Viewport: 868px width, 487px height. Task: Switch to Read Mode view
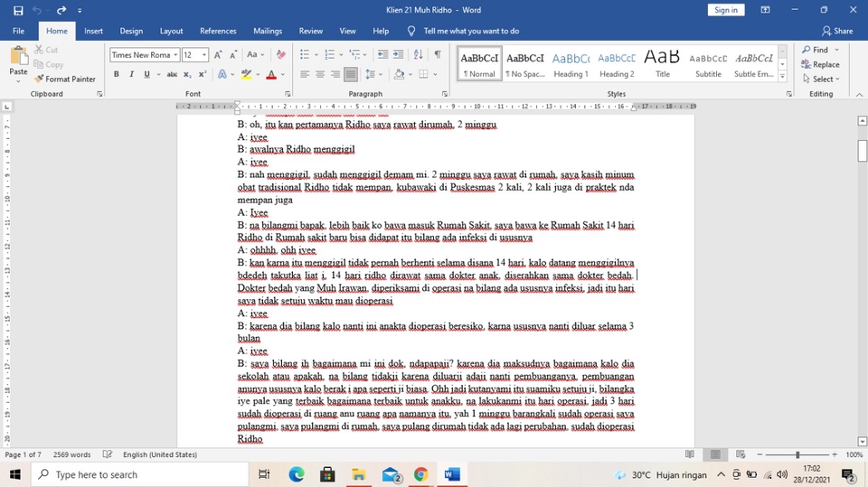coord(690,454)
